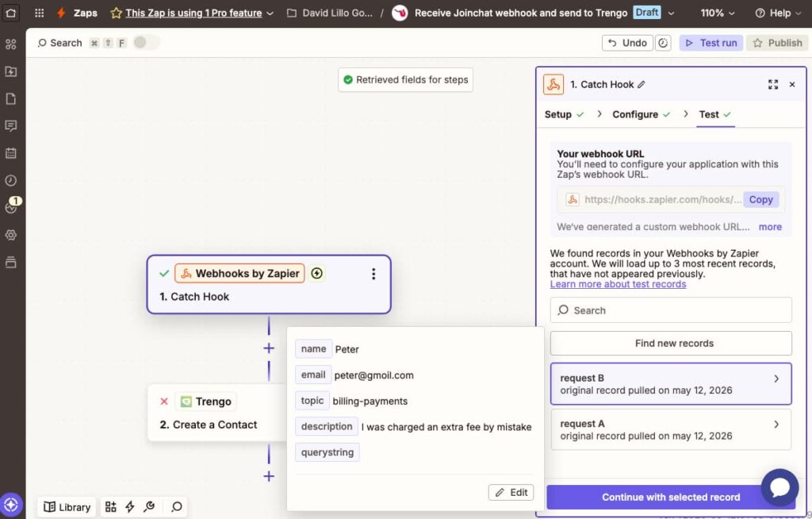Open the sidebar import zap icon

[x=11, y=71]
